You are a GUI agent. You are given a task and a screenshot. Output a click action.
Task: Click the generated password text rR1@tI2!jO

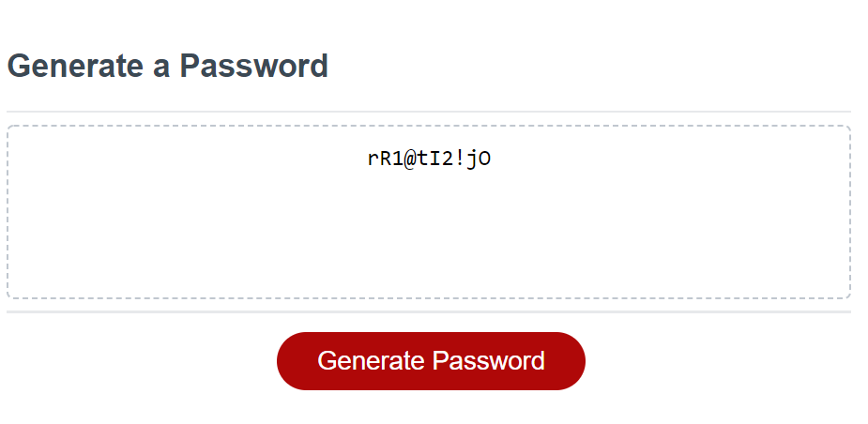(x=429, y=159)
